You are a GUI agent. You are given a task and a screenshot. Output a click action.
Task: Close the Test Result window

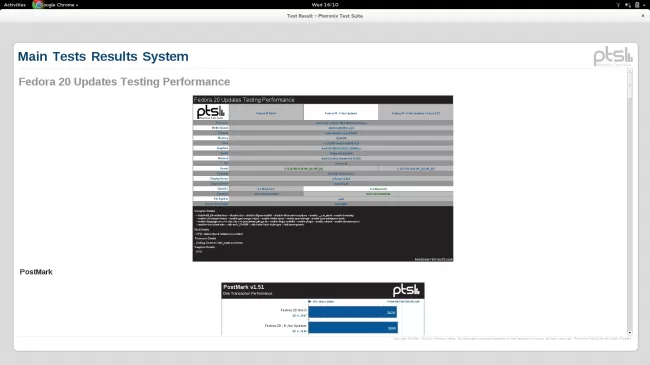(643, 16)
